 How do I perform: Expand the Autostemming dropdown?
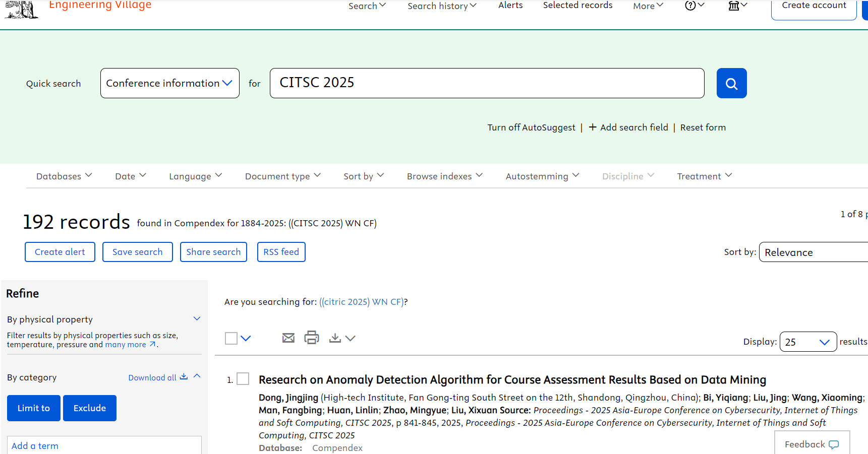click(x=543, y=176)
